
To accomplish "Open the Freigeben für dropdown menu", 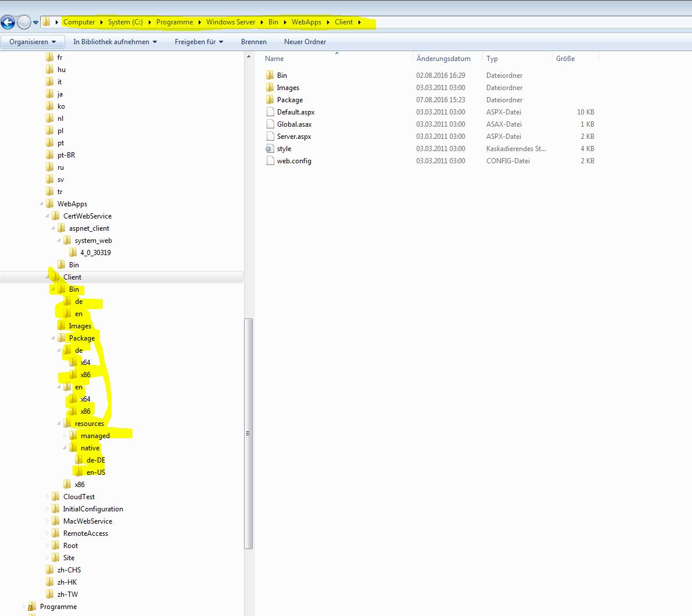I will [x=199, y=42].
